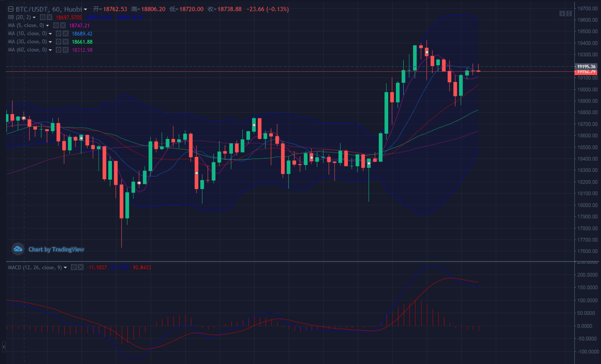Click the open price 18762.53
Viewport: 601px width, 364px height.
click(x=115, y=9)
